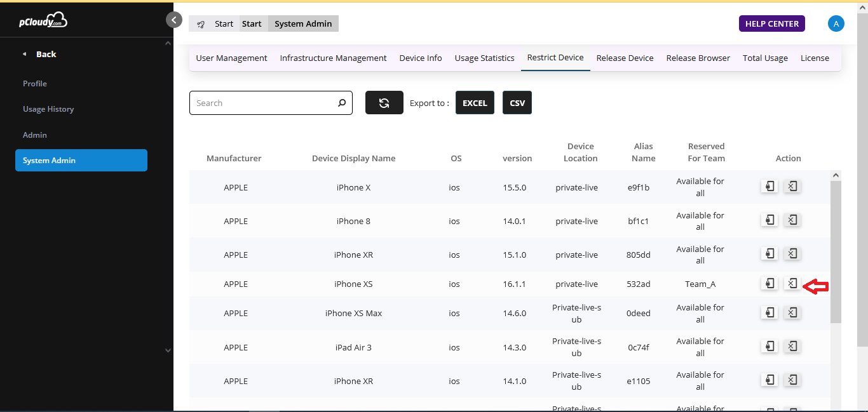Viewport: 868px width, 412px height.
Task: Click the restrict (lock) icon for iPhone 8
Action: coord(770,220)
